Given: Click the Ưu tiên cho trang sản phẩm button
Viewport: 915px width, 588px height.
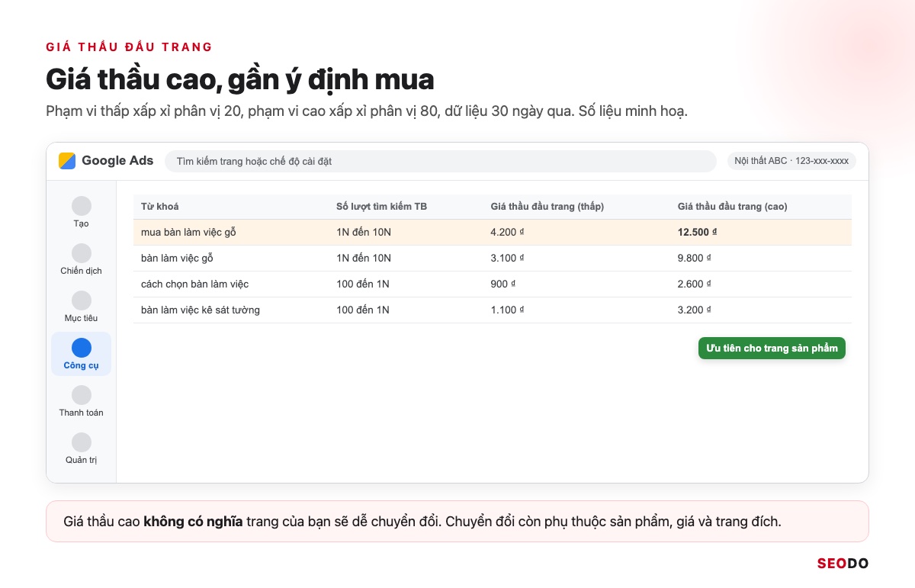Looking at the screenshot, I should tap(772, 348).
